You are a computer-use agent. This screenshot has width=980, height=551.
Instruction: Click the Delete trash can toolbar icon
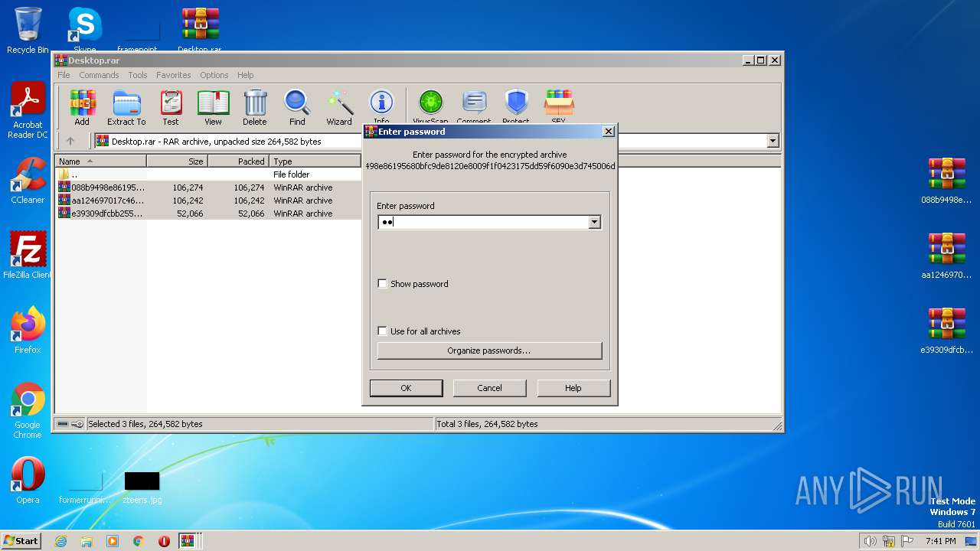(x=255, y=107)
